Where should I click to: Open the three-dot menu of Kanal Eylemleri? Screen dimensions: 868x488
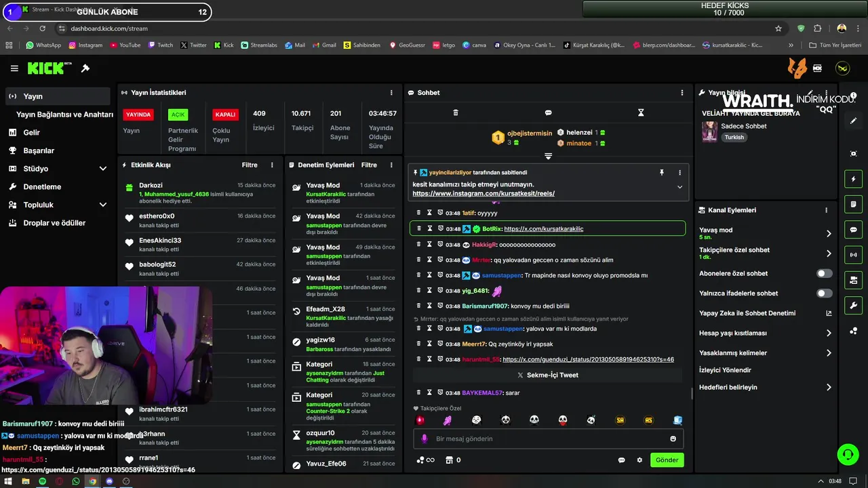coord(826,210)
